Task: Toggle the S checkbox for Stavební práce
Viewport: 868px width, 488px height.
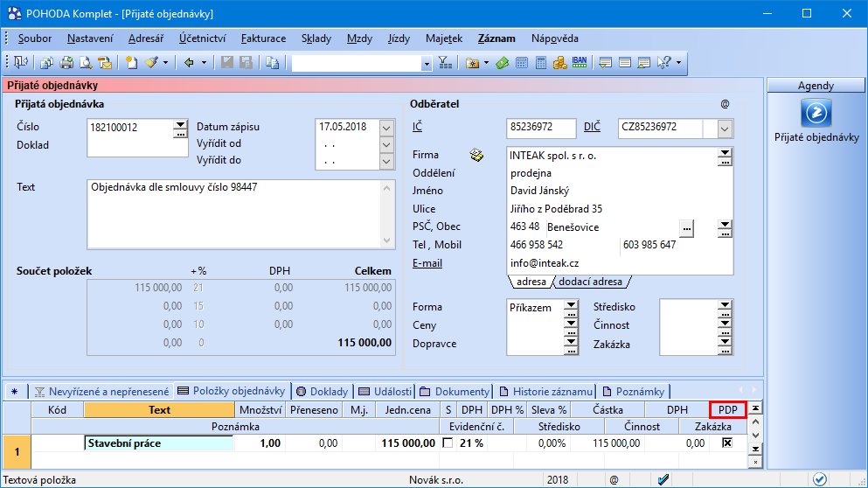Action: click(x=448, y=443)
